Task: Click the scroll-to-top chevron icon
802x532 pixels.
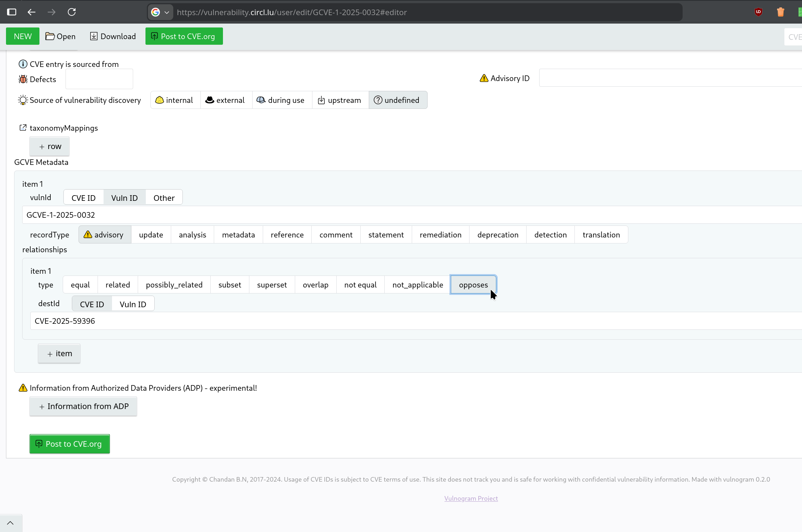Action: click(10, 523)
